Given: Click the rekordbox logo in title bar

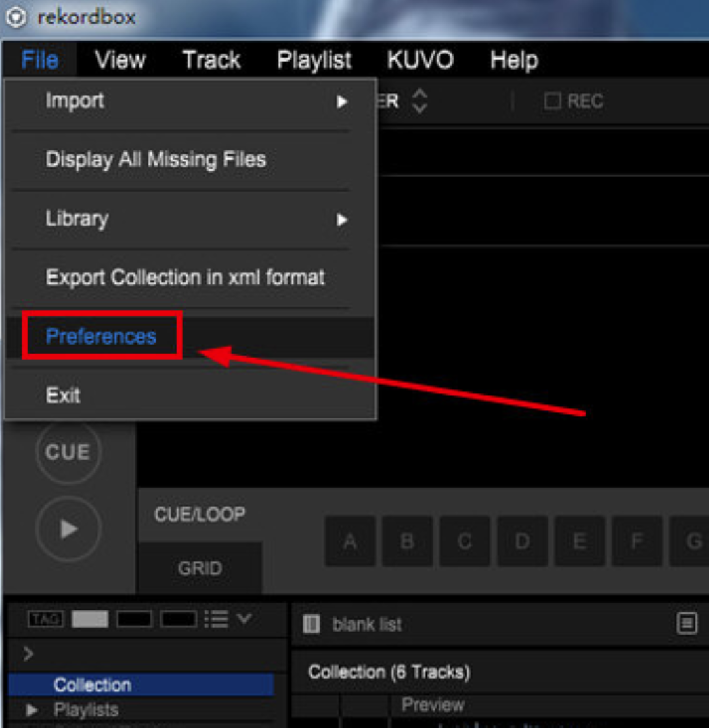Looking at the screenshot, I should [x=16, y=17].
